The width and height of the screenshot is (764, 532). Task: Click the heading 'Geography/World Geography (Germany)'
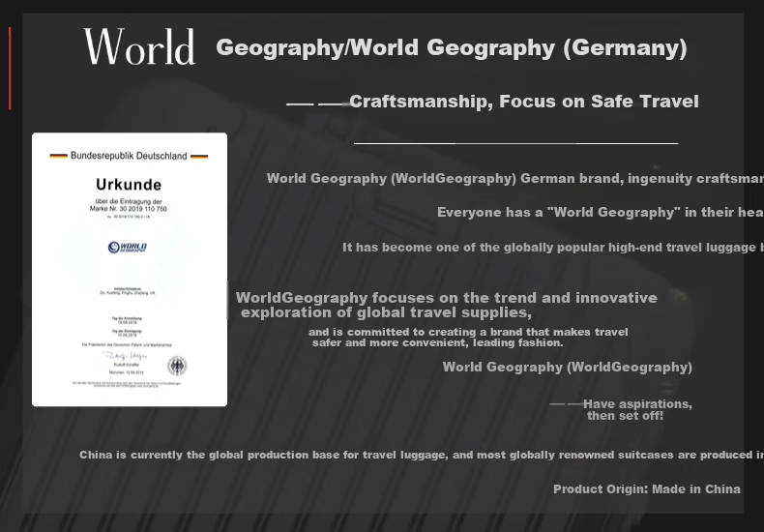tap(452, 47)
